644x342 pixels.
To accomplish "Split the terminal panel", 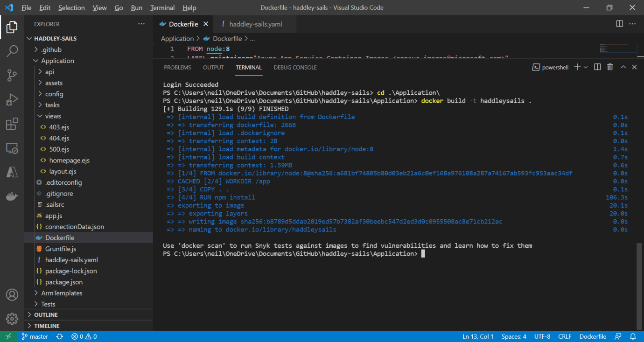I will 597,67.
